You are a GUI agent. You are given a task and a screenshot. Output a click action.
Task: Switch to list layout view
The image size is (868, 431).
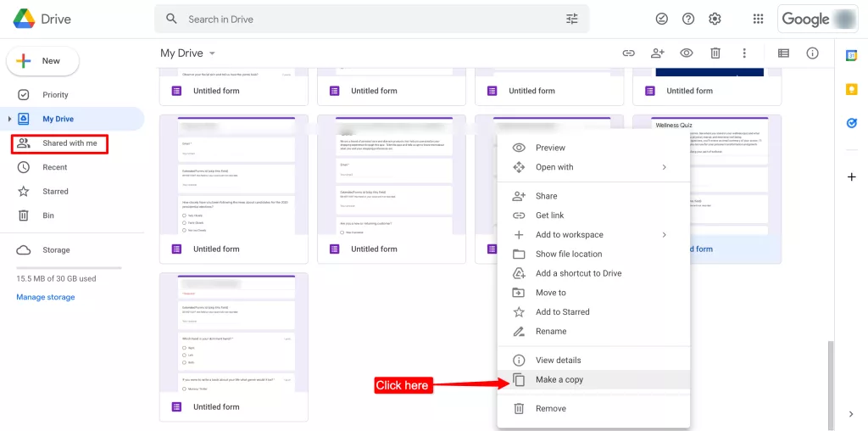(783, 53)
